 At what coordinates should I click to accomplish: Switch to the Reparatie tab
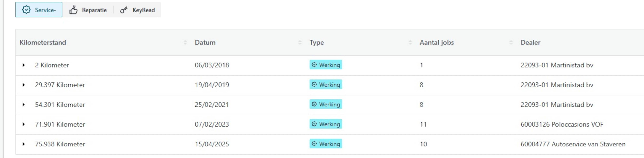point(88,10)
